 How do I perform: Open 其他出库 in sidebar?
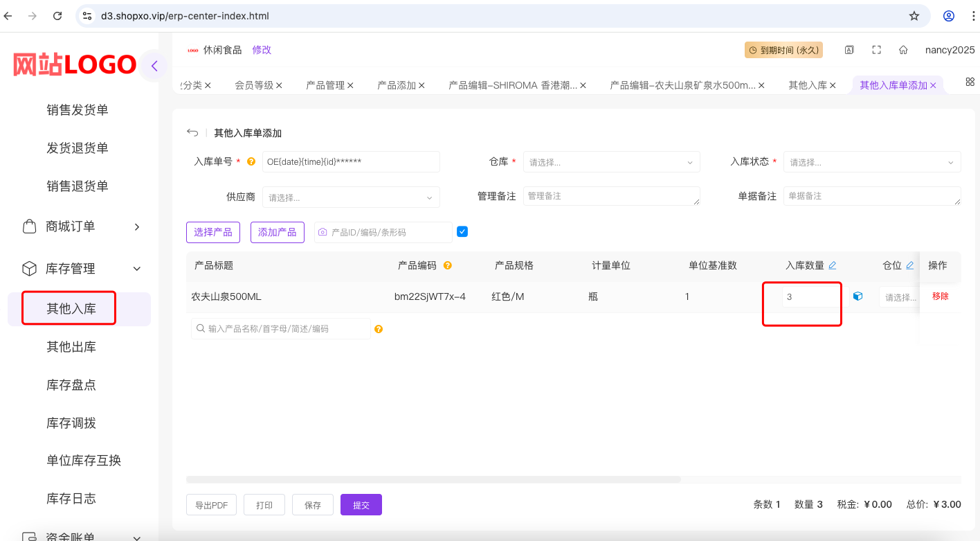(71, 347)
